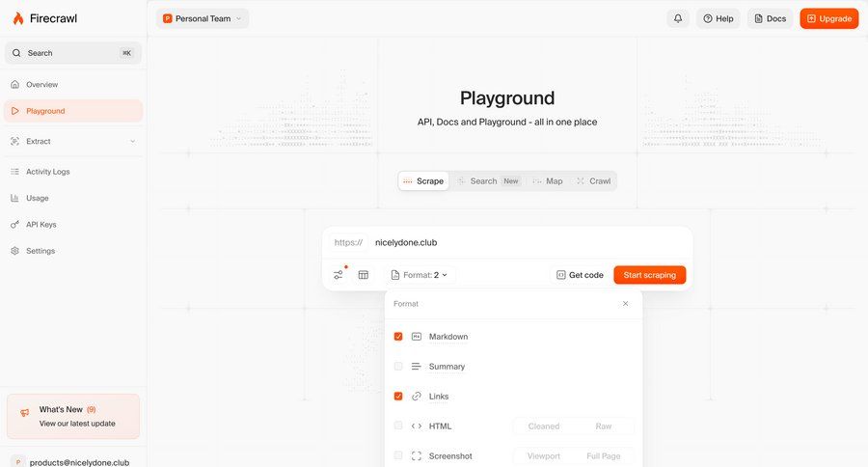
Task: Open Settings from sidebar
Action: point(40,251)
